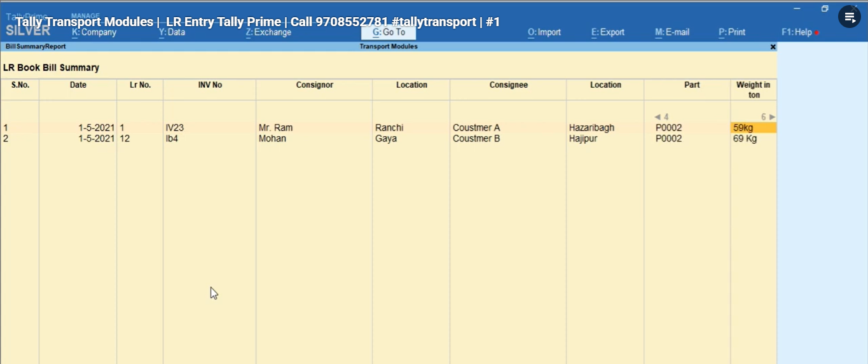Restore the TallyPrime window size
Image resolution: width=868 pixels, height=364 pixels.
[x=825, y=9]
